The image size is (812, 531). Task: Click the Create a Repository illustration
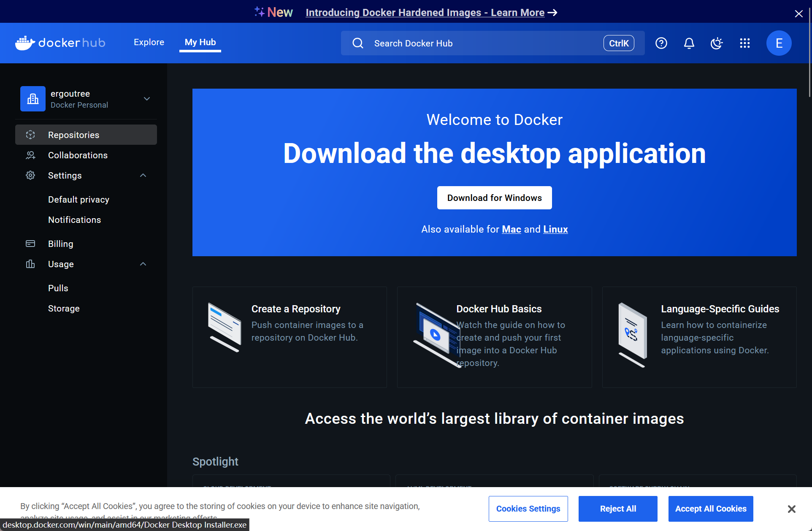224,328
